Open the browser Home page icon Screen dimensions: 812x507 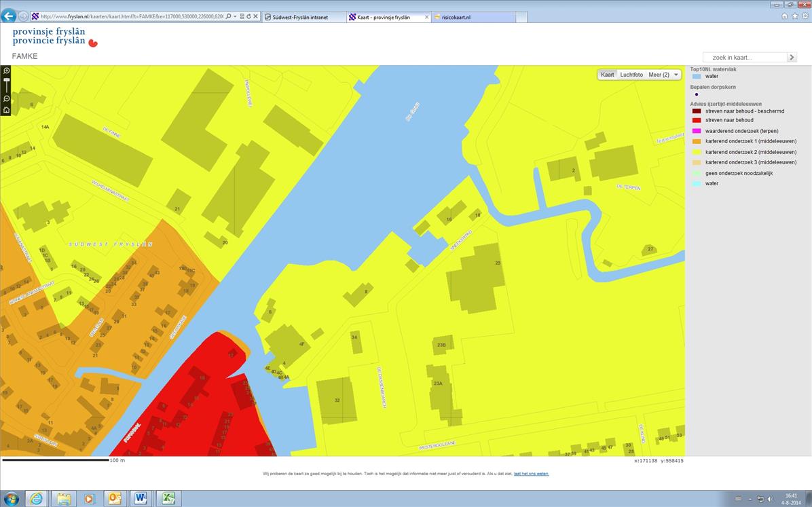point(784,16)
